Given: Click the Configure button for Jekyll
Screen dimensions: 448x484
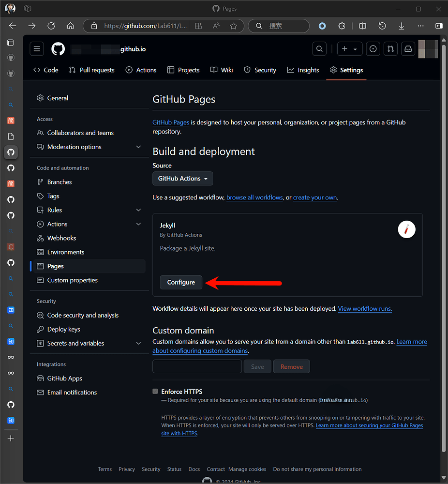Looking at the screenshot, I should tap(181, 282).
